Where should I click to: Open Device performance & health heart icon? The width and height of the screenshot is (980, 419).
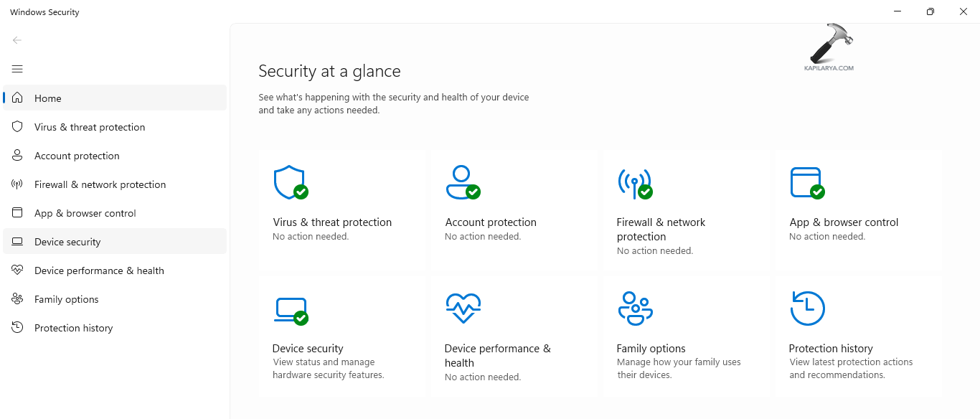point(463,308)
